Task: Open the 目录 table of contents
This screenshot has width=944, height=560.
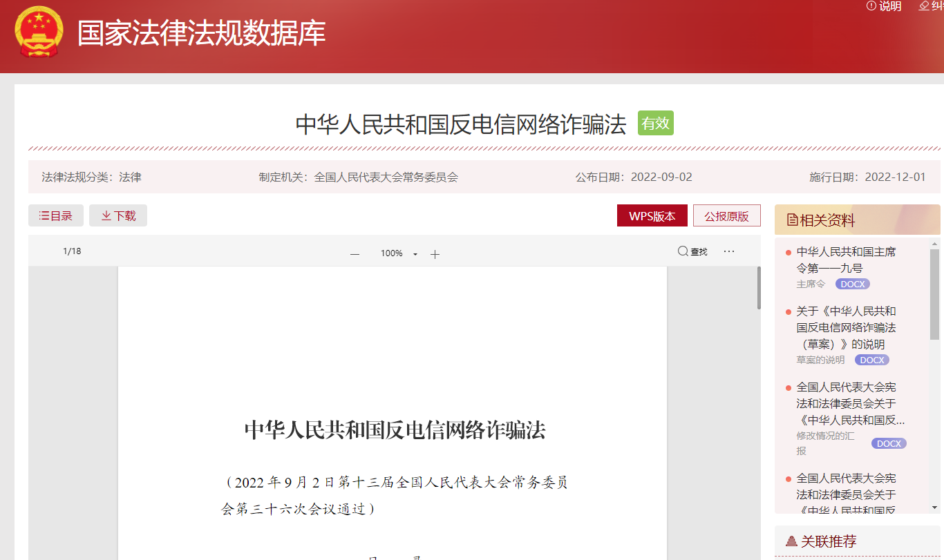Action: (56, 215)
